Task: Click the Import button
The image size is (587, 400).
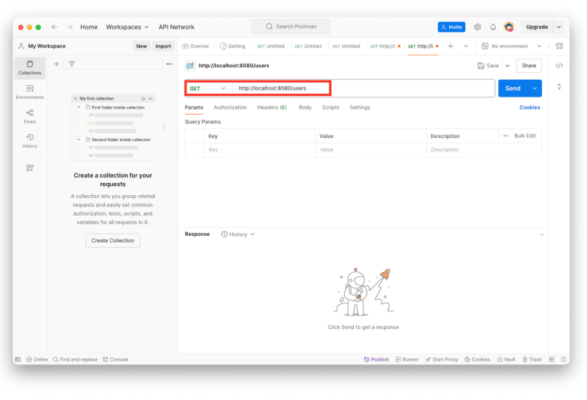Action: 163,46
